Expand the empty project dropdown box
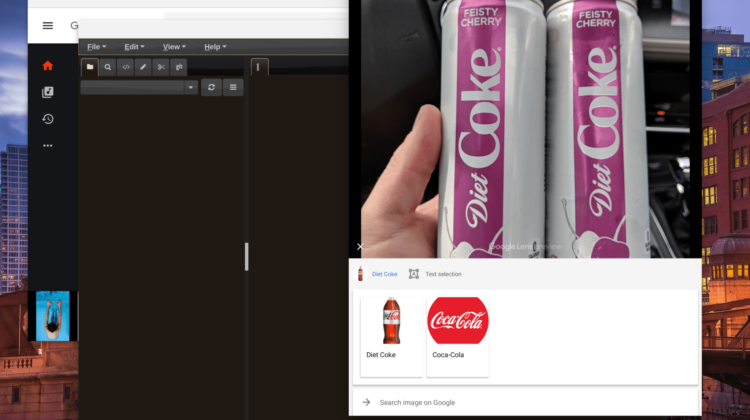Screen dimensions: 750x420 139,88
